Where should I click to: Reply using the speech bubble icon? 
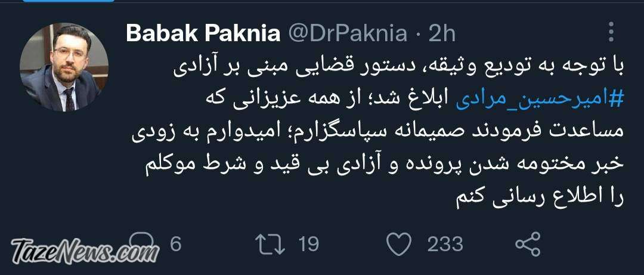coord(142,243)
